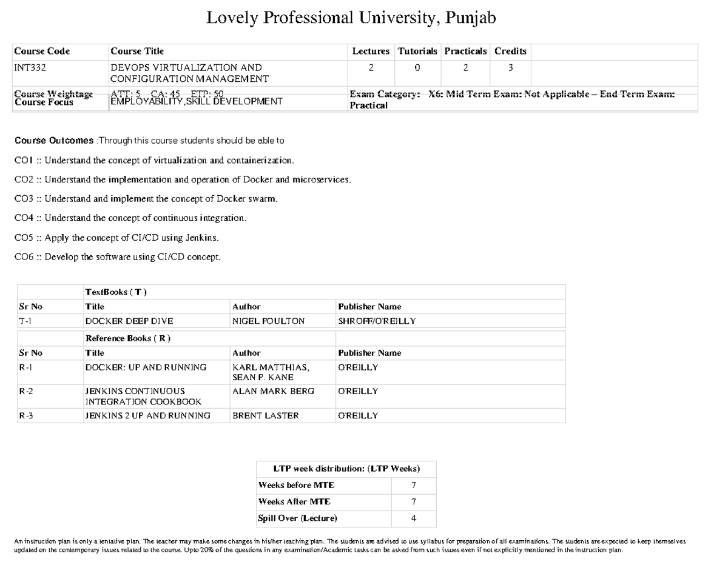Screen dimensions: 728x562
Task: Click the course code INT332
Action: click(27, 68)
